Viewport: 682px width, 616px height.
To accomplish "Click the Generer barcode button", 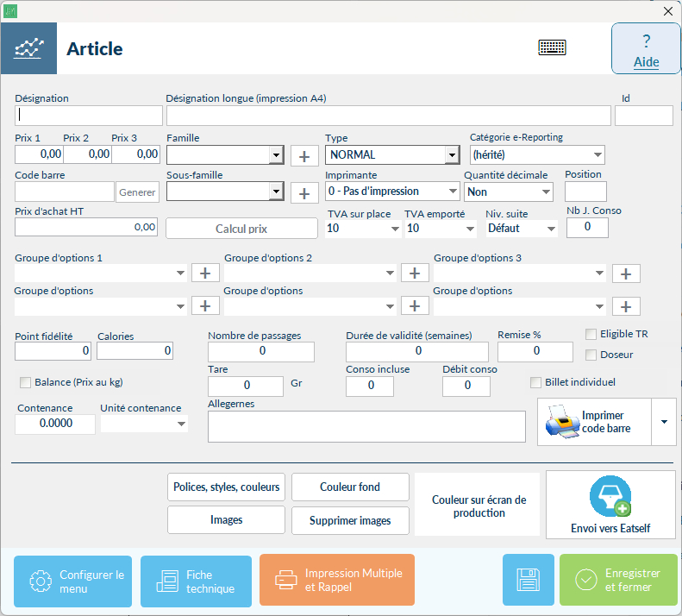I will click(137, 192).
